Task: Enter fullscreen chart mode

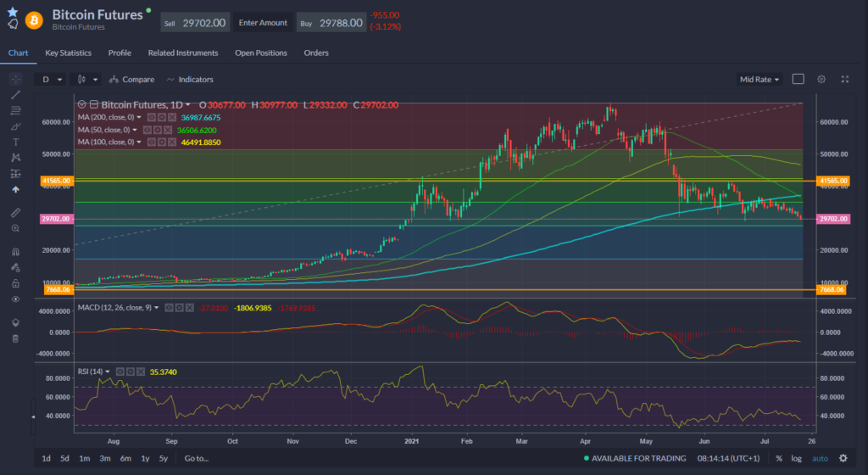Action: pyautogui.click(x=844, y=79)
